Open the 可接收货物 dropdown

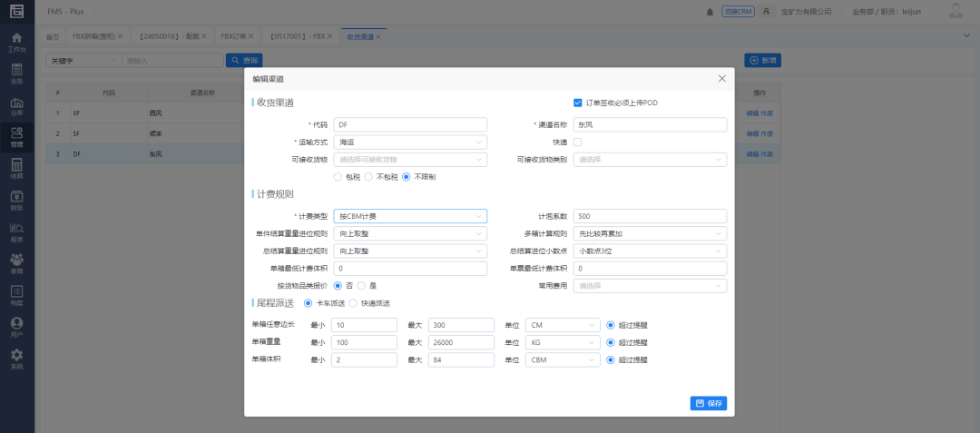pos(410,160)
